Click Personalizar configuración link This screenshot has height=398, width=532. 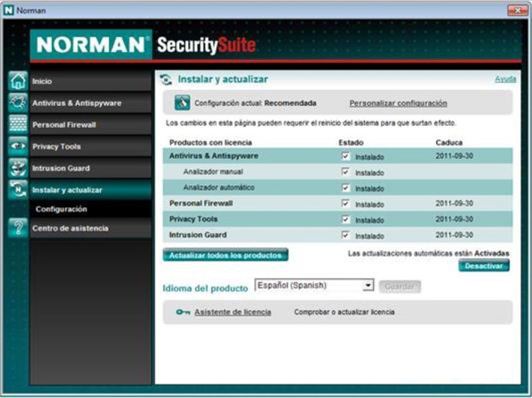(x=398, y=103)
